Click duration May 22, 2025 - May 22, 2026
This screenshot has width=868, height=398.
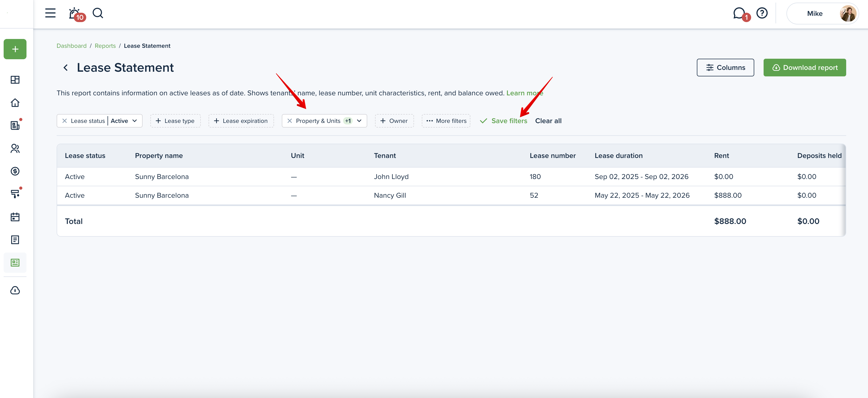tap(642, 195)
